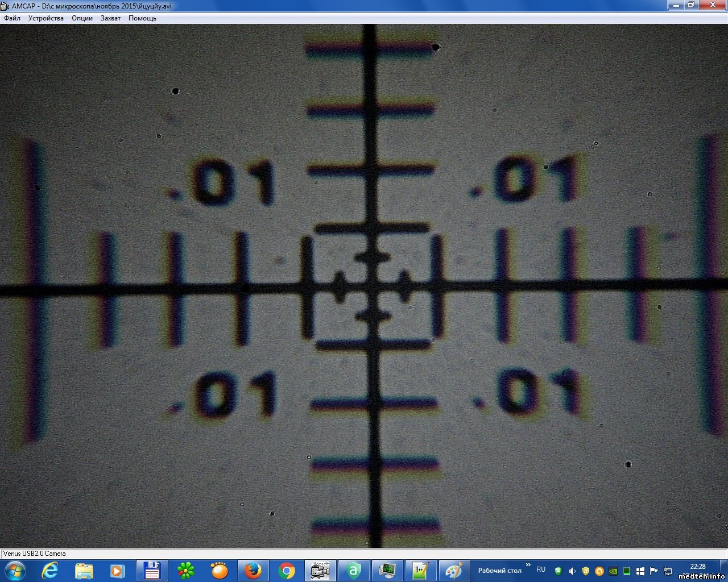Viewport: 728px width, 582px height.
Task: Click the Windows Start button
Action: point(15,570)
